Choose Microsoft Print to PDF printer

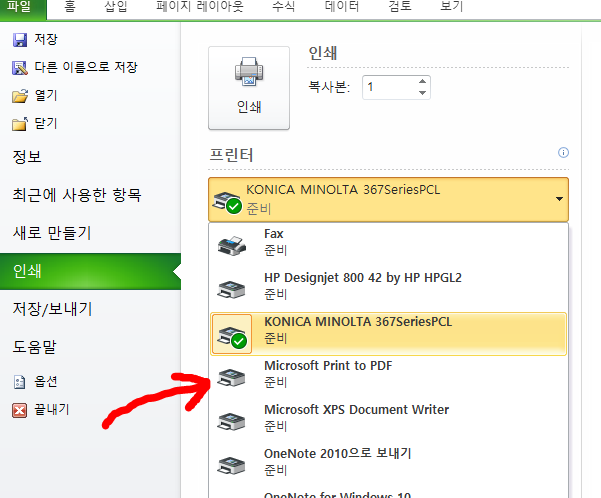click(x=388, y=378)
